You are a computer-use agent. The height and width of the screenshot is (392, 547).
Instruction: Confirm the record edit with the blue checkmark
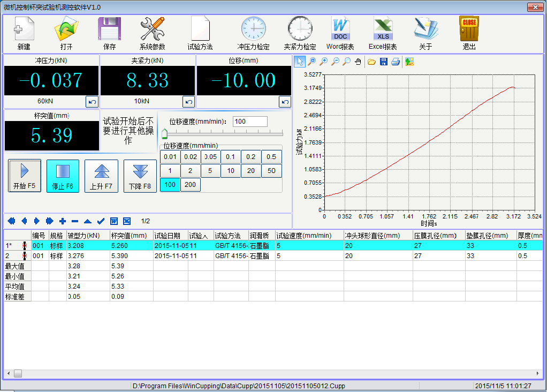coord(101,221)
